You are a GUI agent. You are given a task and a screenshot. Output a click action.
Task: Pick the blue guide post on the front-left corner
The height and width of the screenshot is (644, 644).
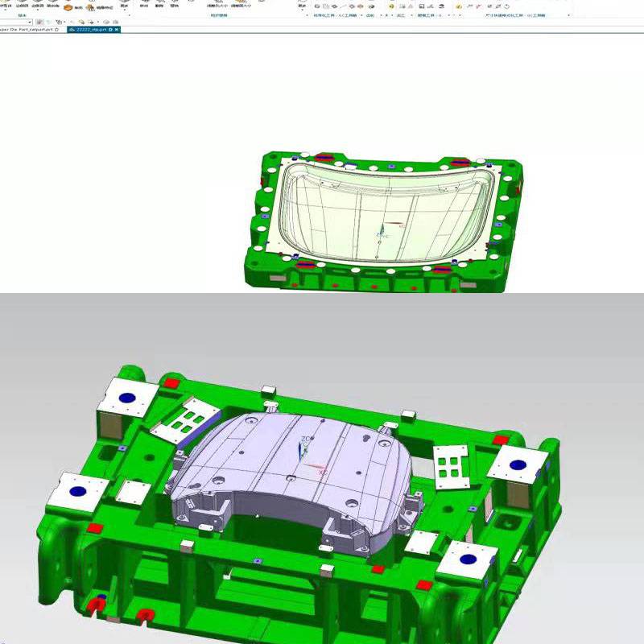click(78, 490)
